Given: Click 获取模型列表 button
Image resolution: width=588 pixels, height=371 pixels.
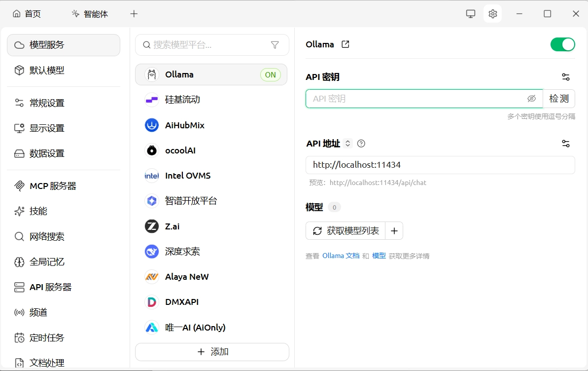Looking at the screenshot, I should click(x=346, y=230).
